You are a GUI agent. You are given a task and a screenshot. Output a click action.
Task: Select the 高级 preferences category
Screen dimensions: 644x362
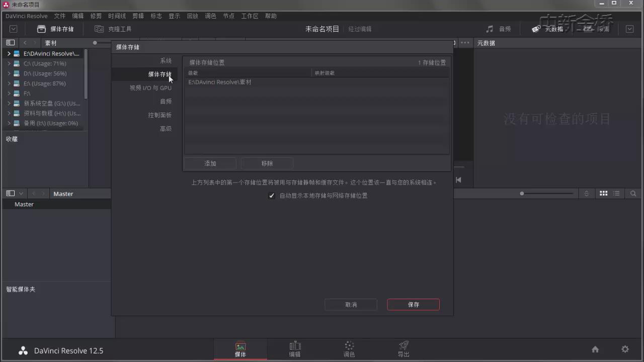coord(166,129)
